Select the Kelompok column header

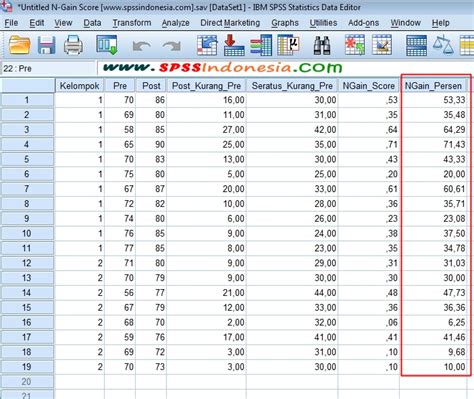tap(79, 86)
